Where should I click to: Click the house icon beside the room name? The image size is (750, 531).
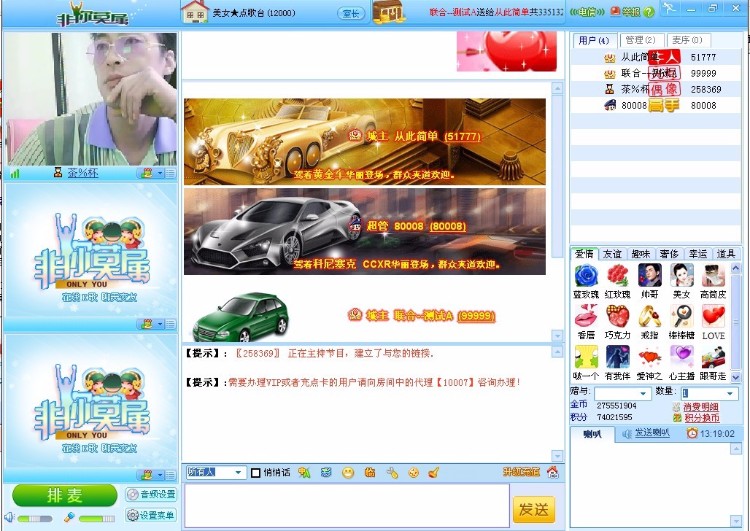(x=195, y=12)
